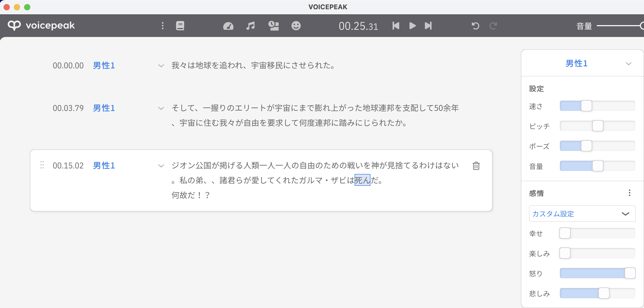Viewport: 644px width, 308px height.
Task: Adjust the 悲しみ sadness slider
Action: (x=597, y=293)
